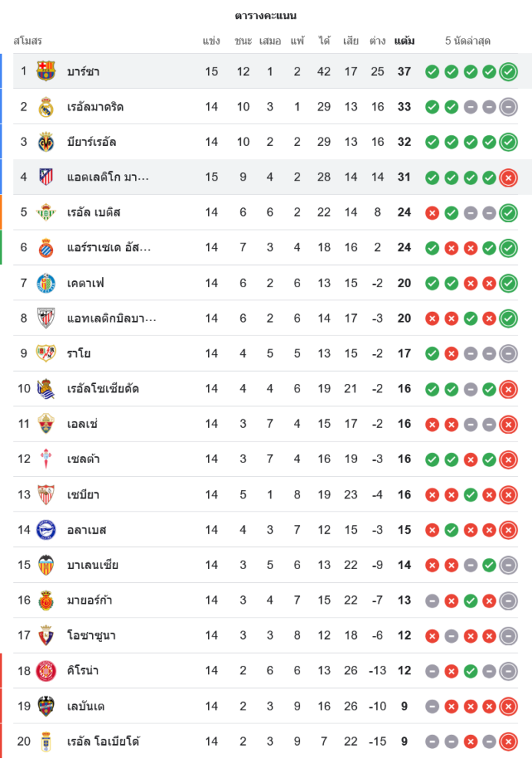The width and height of the screenshot is (532, 768).
Task: Click Girona's red relegation zone marker
Action: tap(2, 670)
